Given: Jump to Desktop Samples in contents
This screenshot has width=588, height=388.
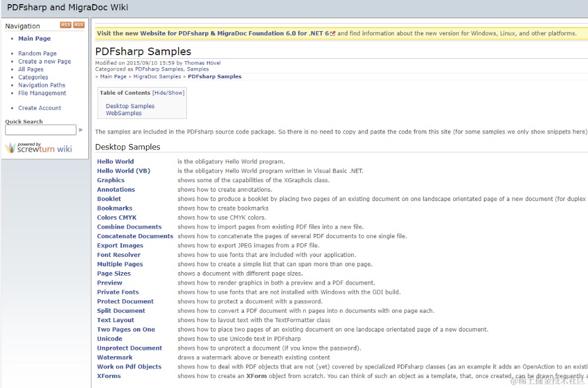Looking at the screenshot, I should point(130,106).
